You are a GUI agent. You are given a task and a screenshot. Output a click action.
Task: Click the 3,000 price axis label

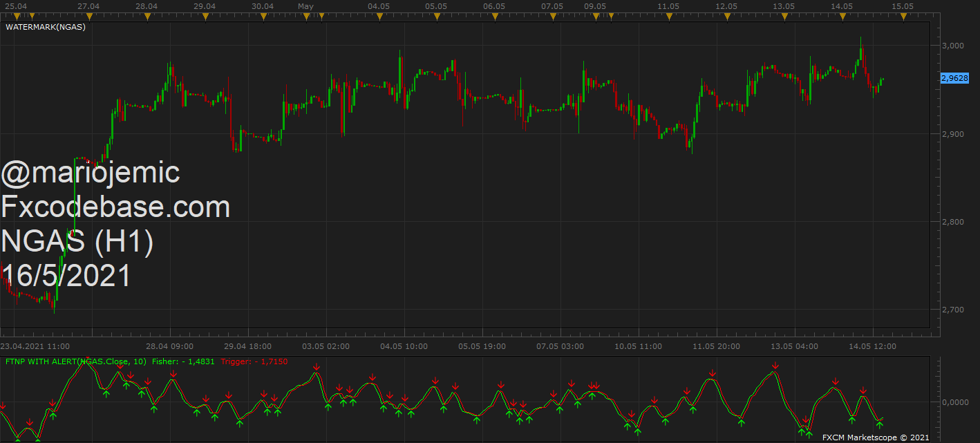point(954,46)
